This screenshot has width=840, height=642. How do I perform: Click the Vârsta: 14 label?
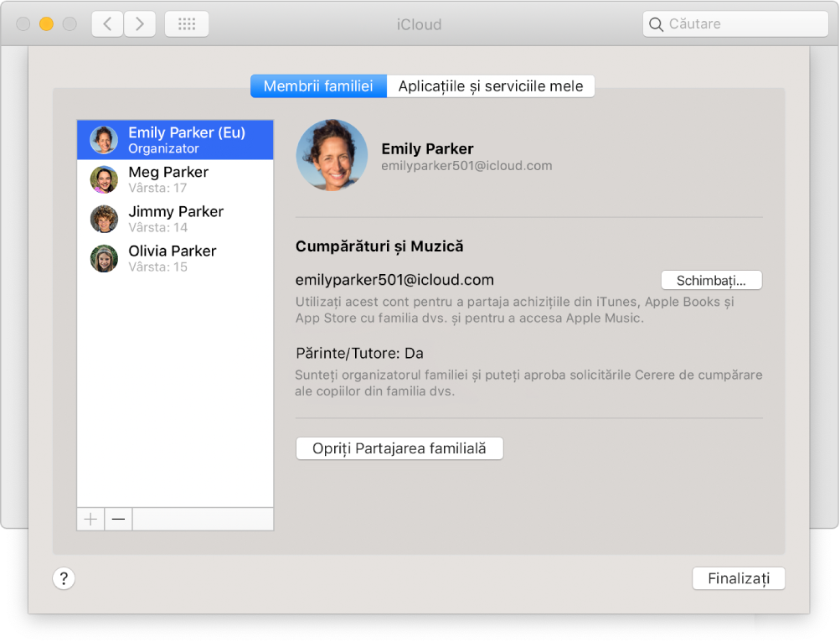tap(158, 227)
